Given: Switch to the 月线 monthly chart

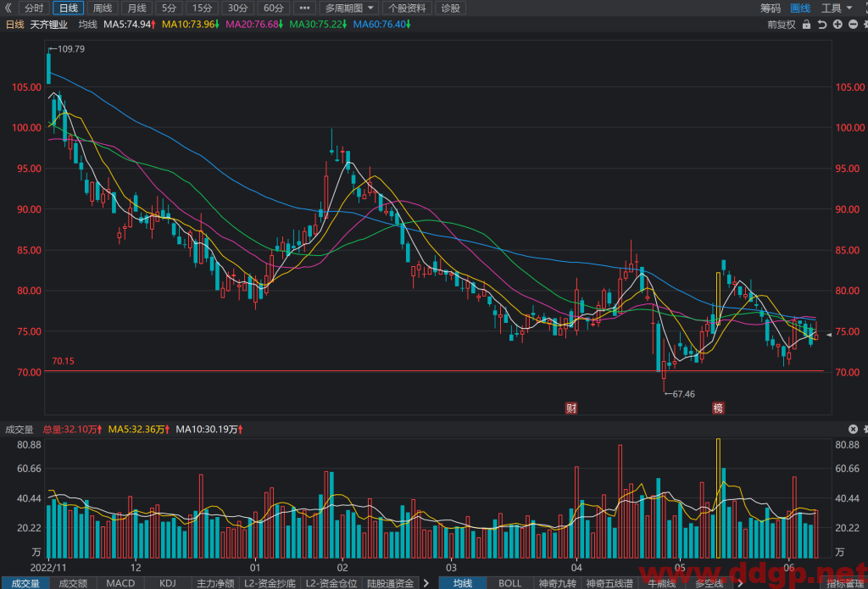Looking at the screenshot, I should click(x=136, y=8).
